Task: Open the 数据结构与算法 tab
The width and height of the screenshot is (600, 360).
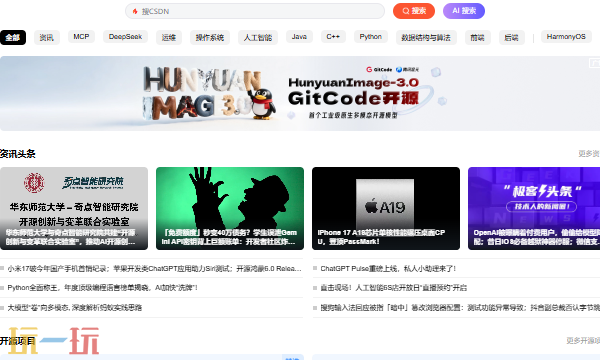Action: 426,37
